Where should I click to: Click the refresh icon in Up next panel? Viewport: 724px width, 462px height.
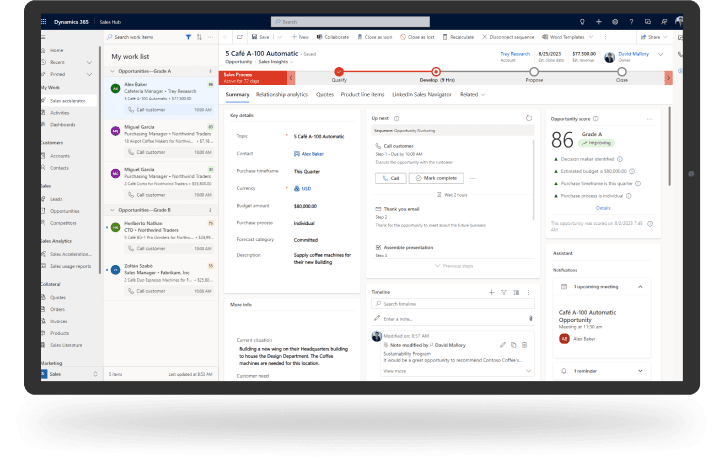point(528,118)
